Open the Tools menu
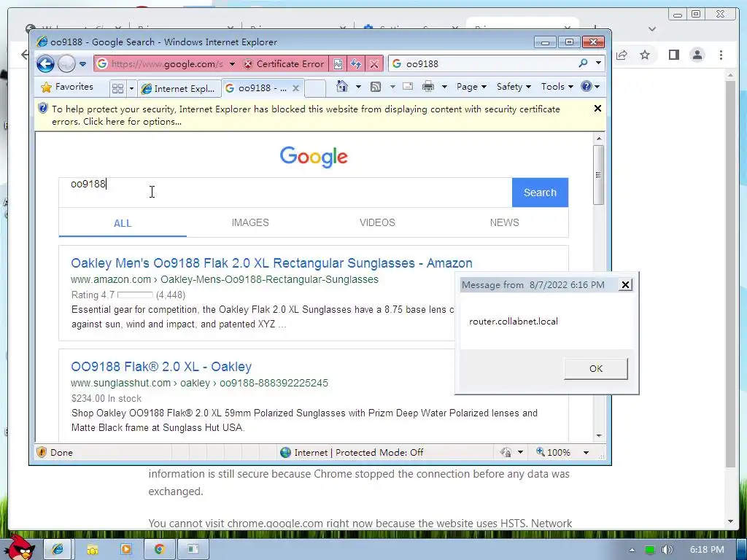This screenshot has width=747, height=560. click(x=557, y=87)
